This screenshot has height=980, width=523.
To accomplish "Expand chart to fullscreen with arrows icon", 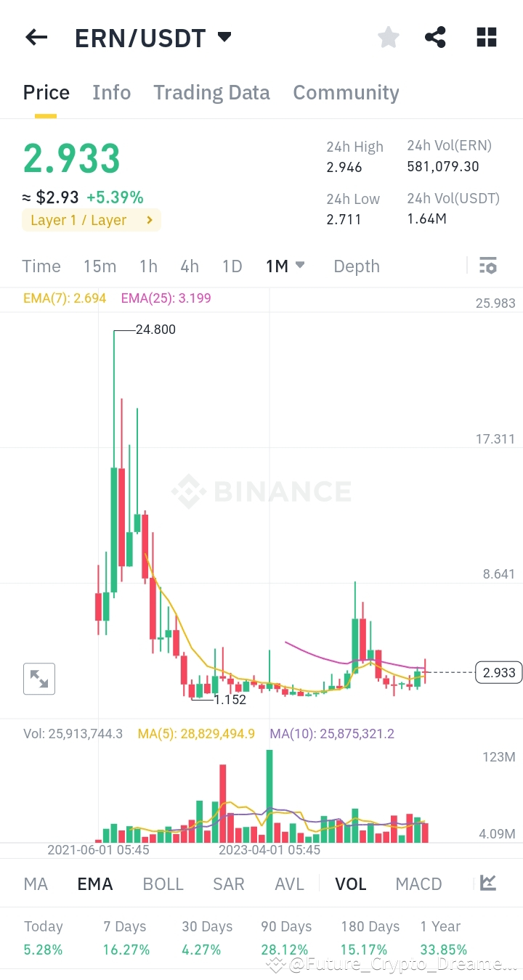I will pos(39,679).
